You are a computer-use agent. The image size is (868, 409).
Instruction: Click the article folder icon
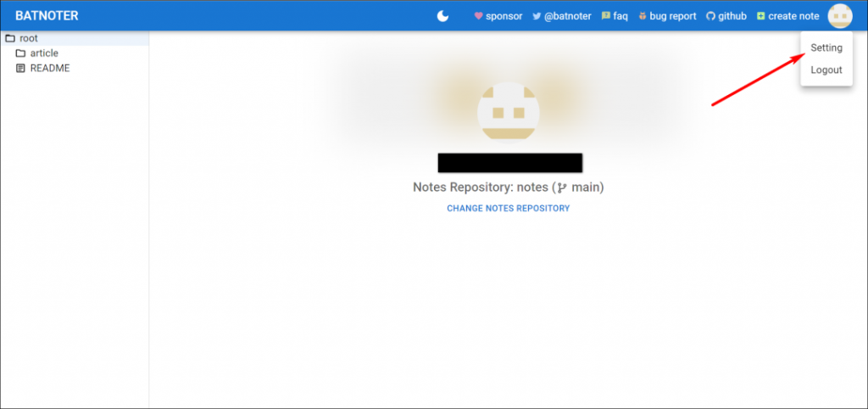[20, 53]
